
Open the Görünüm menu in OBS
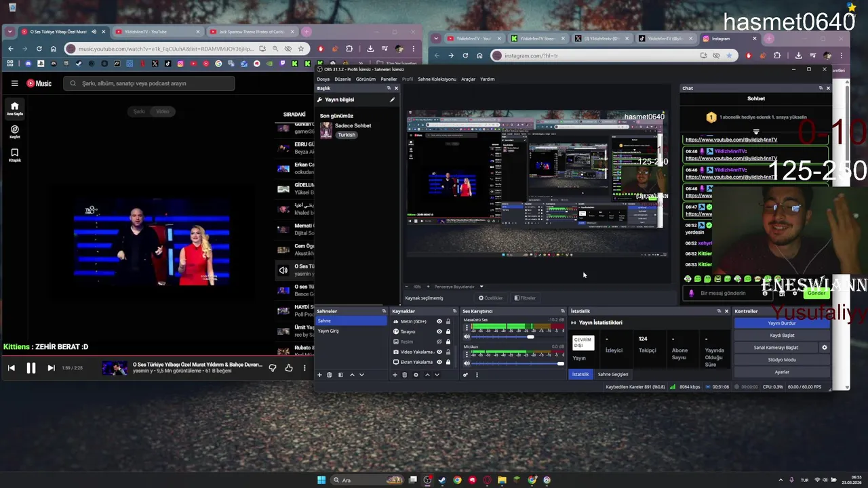click(366, 79)
